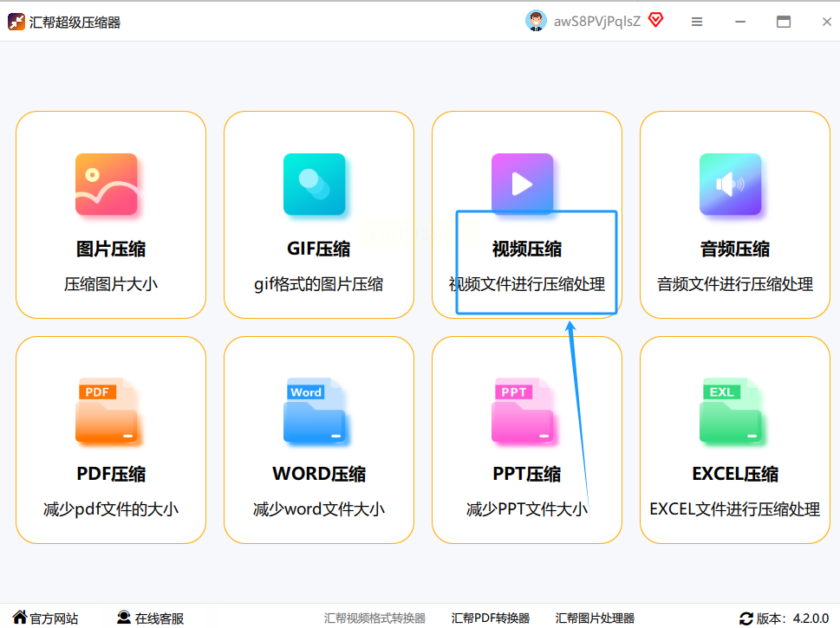Open the 在线客服 link
This screenshot has width=840, height=628.
click(160, 618)
